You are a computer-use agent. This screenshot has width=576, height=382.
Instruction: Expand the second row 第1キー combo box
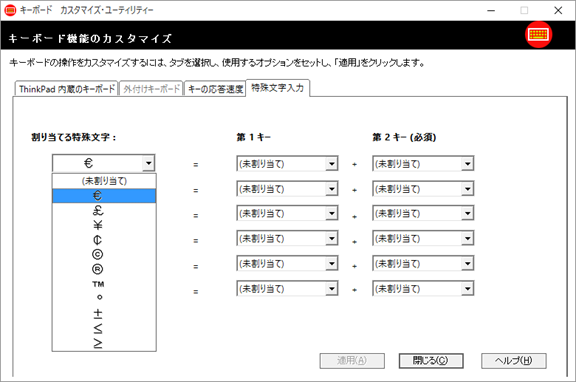(331, 189)
